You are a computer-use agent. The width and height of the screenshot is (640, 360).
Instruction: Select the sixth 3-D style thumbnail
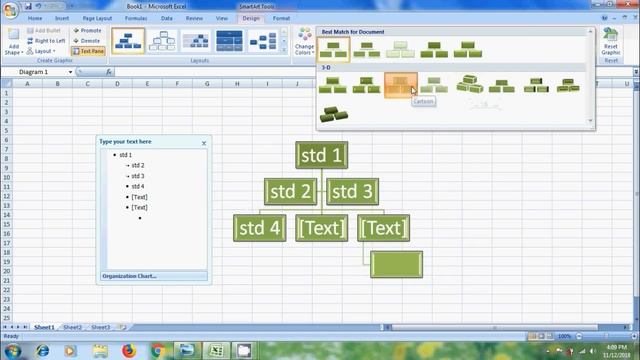pyautogui.click(x=502, y=86)
